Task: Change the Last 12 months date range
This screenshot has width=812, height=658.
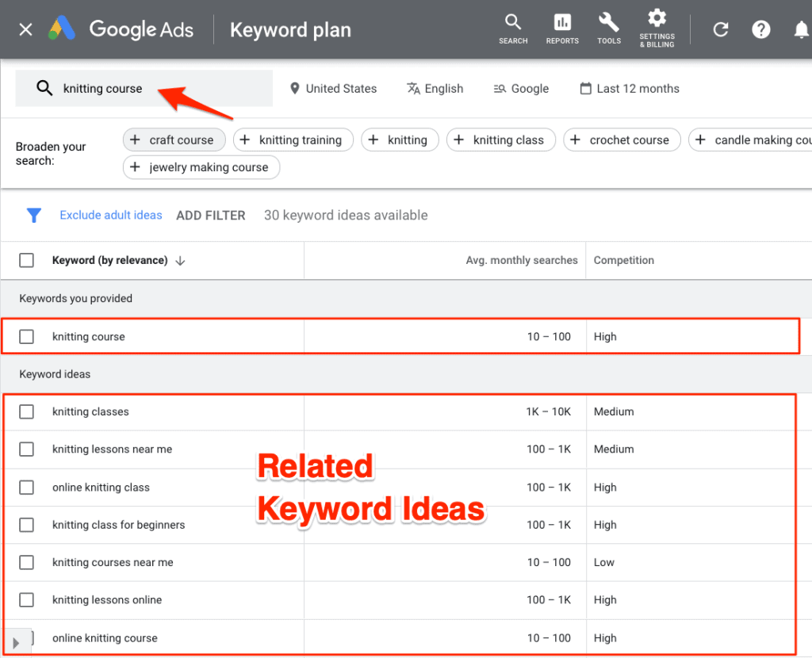Action: 630,89
